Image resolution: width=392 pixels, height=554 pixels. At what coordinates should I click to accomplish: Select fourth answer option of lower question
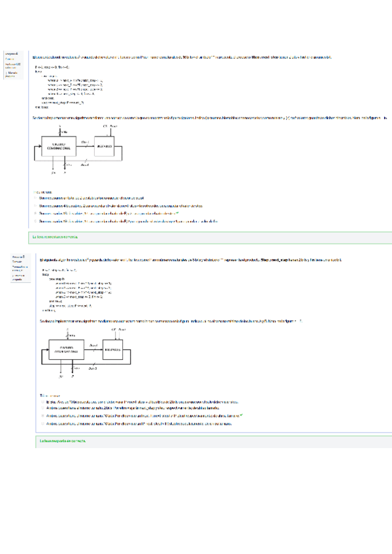pyautogui.click(x=42, y=423)
